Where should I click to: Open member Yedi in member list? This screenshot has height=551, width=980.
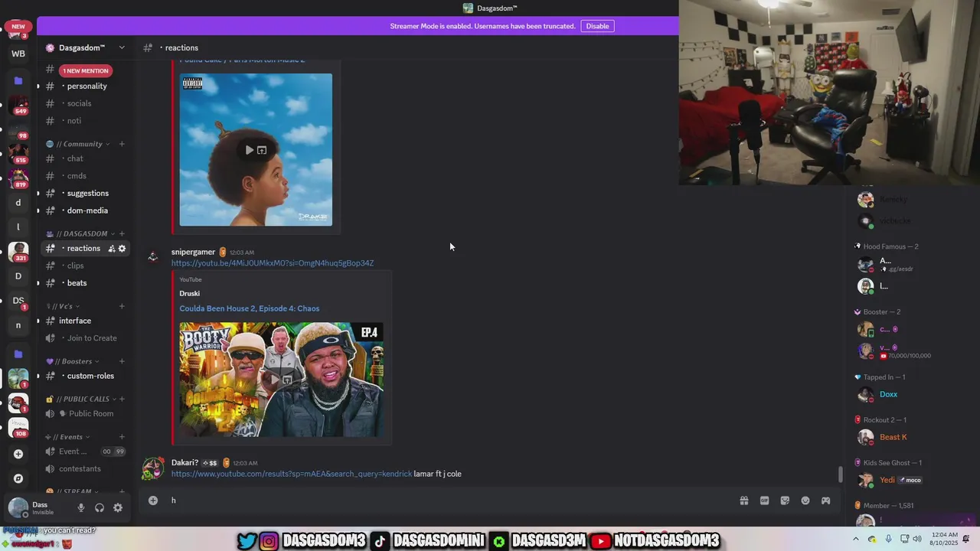click(888, 480)
